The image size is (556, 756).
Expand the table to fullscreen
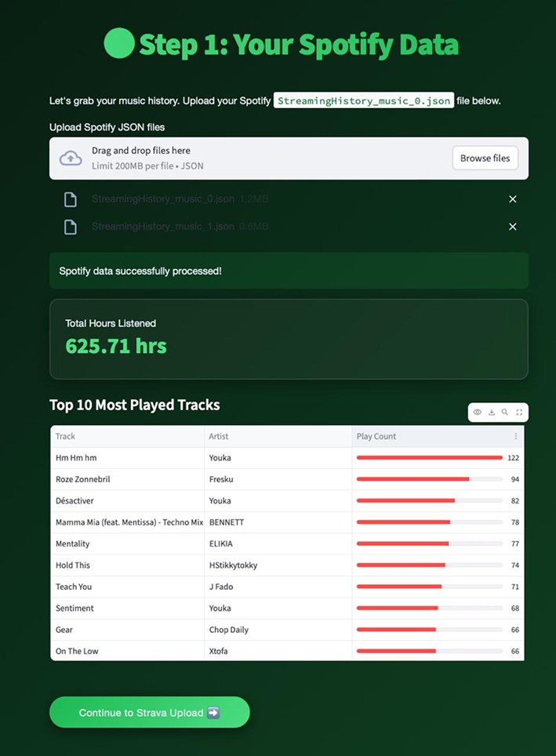coord(519,413)
